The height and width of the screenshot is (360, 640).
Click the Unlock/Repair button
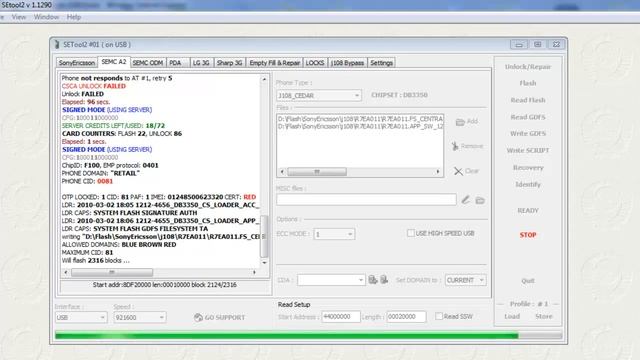click(528, 67)
